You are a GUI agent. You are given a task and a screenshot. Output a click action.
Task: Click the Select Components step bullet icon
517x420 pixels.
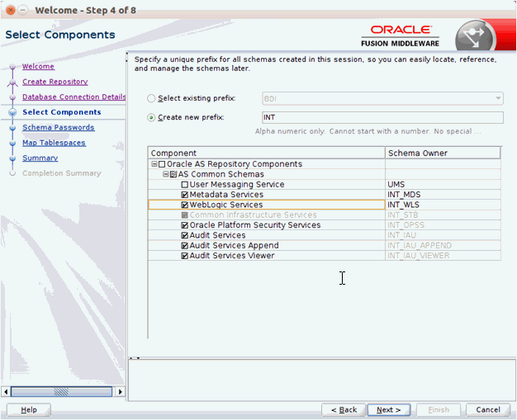pos(12,112)
